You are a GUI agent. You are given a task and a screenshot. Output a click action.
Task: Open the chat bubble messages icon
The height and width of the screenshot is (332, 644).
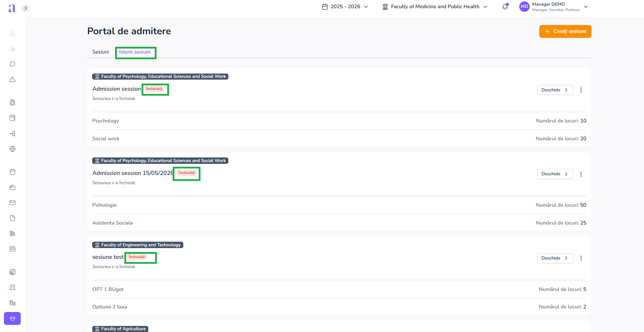(13, 64)
